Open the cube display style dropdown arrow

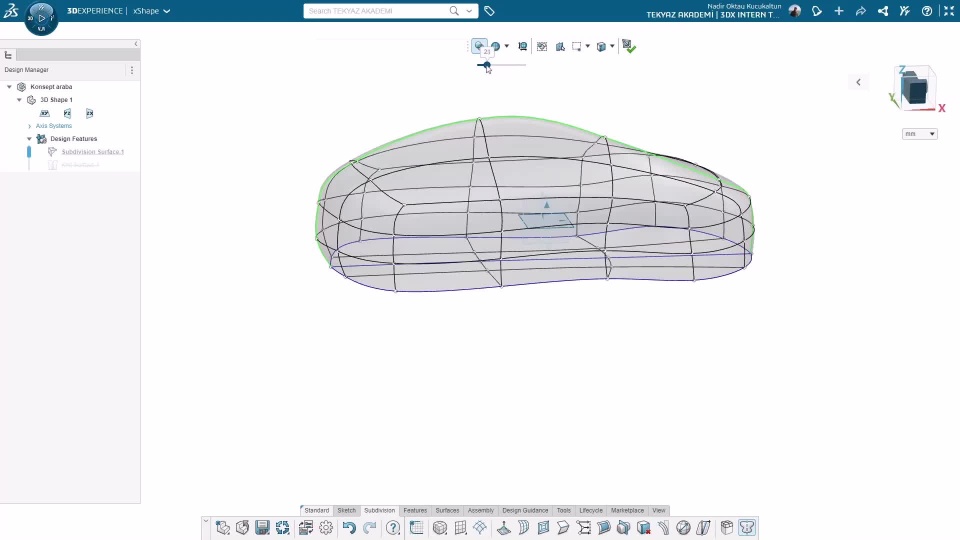click(612, 46)
